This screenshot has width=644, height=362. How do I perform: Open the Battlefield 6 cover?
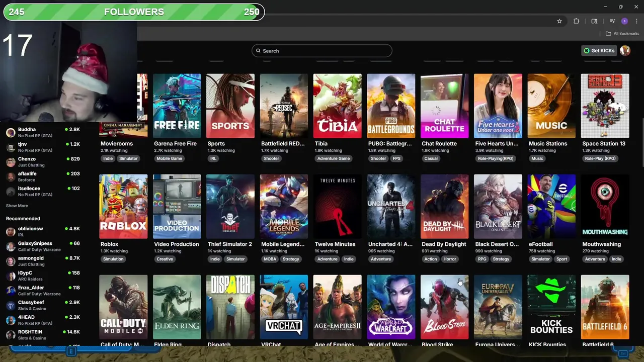click(x=605, y=307)
